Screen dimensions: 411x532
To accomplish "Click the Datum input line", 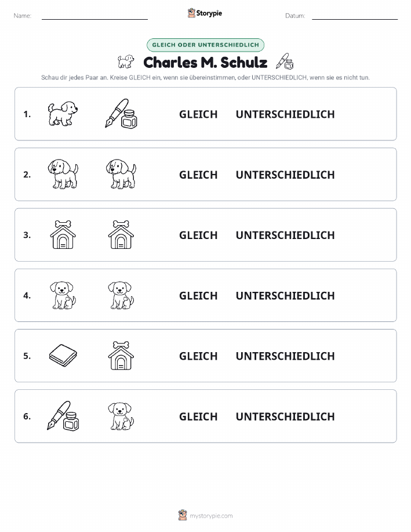I will pyautogui.click(x=355, y=16).
